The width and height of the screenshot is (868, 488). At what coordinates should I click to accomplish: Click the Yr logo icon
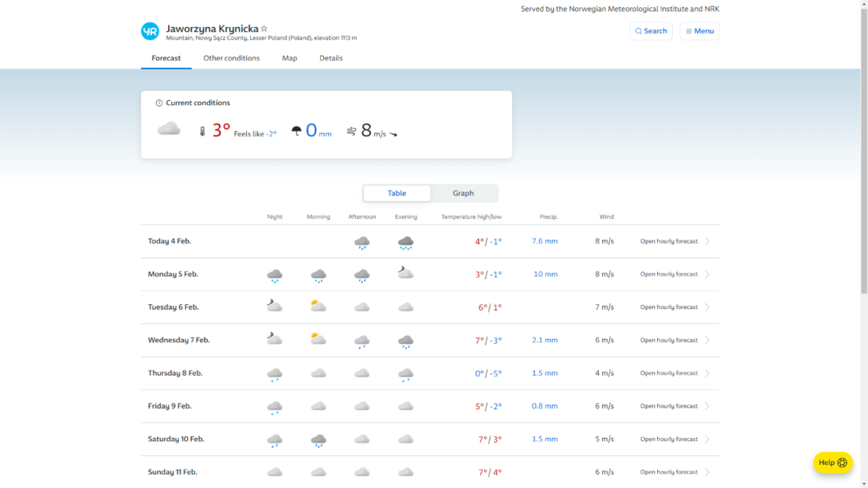pyautogui.click(x=150, y=31)
